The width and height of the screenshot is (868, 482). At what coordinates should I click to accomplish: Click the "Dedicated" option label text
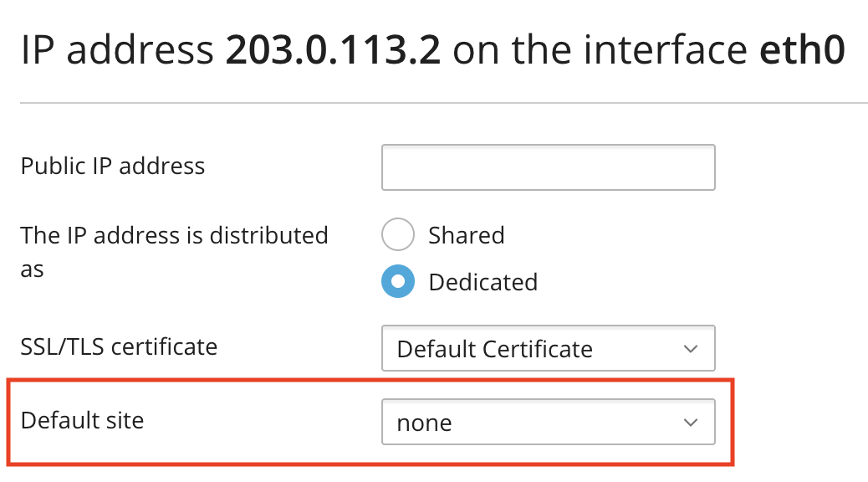coord(483,282)
